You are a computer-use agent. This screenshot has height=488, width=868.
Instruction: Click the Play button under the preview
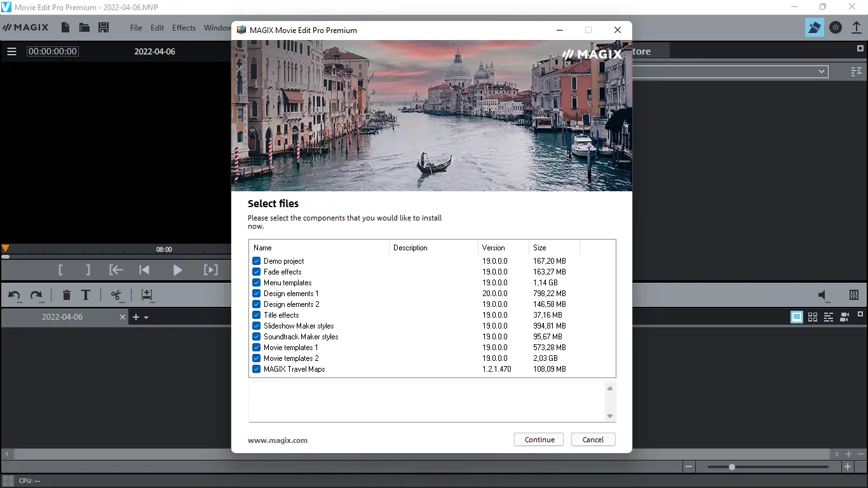pos(177,269)
